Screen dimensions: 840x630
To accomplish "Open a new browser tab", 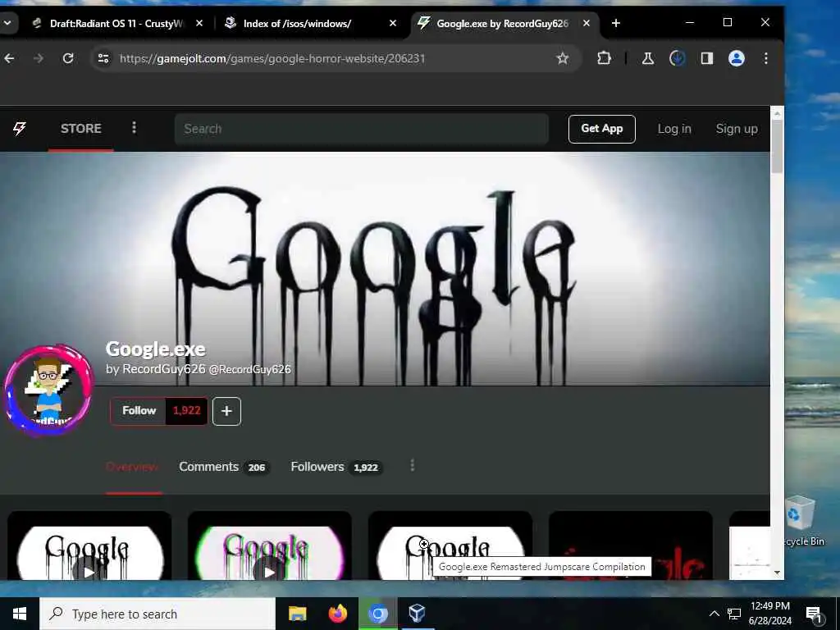I will (615, 24).
